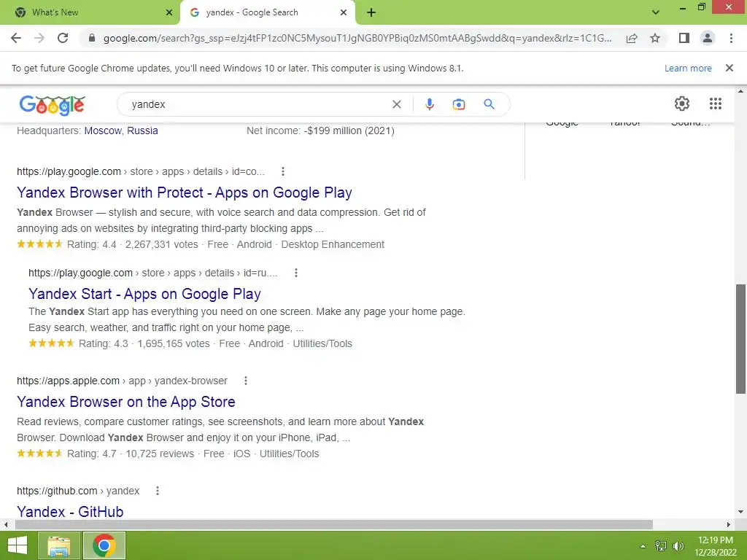
Task: Click Chrome icon in taskbar
Action: [104, 545]
